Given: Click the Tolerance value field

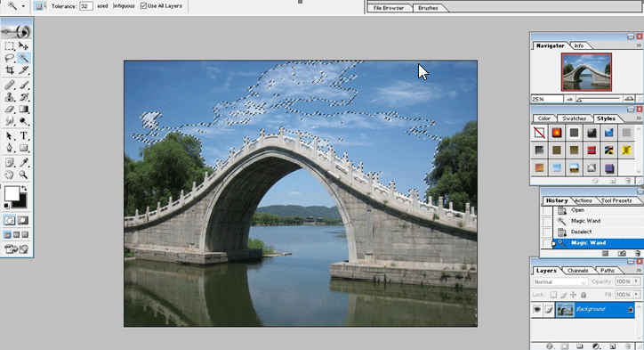Looking at the screenshot, I should click(86, 6).
